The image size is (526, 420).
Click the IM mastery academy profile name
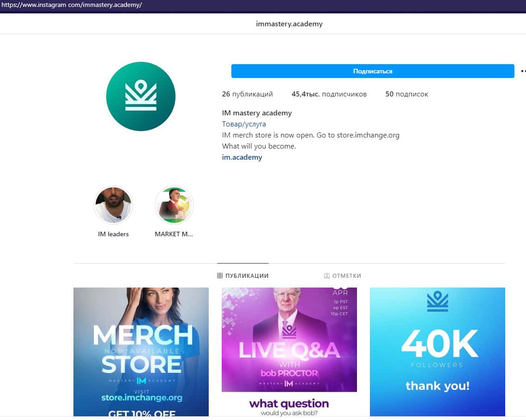[x=257, y=113]
